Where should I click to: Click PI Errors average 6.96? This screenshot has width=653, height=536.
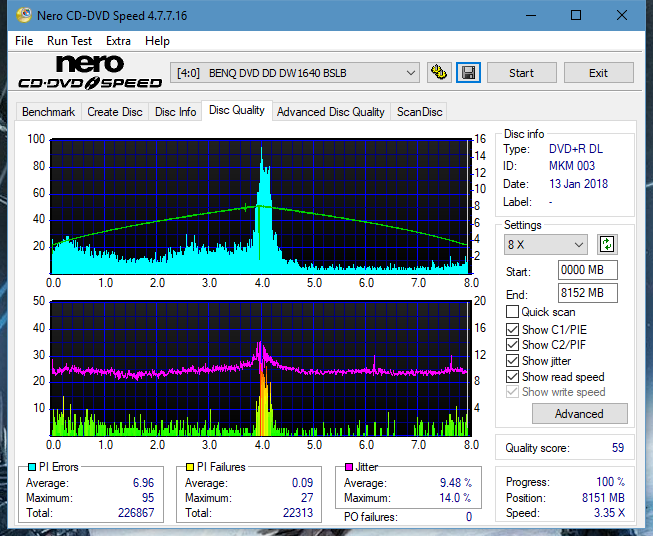point(143,483)
